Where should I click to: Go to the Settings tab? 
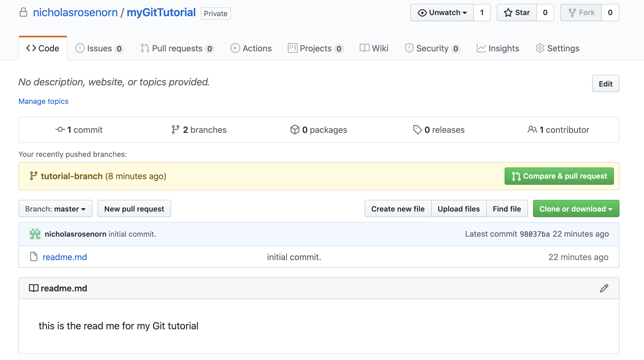(558, 48)
